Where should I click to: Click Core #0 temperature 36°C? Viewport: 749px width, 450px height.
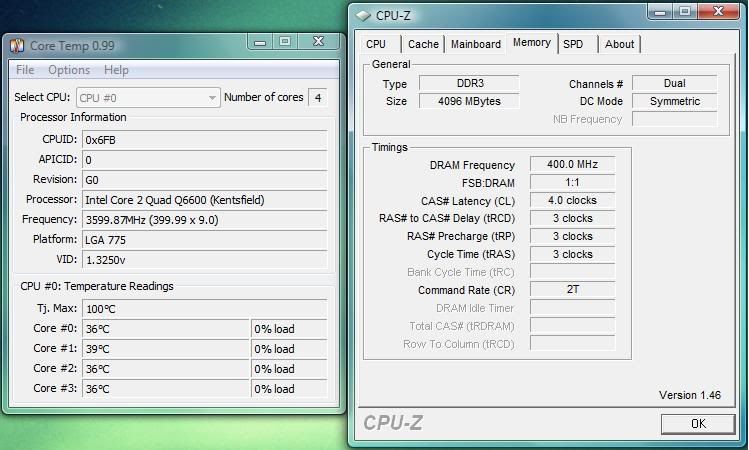pos(166,329)
